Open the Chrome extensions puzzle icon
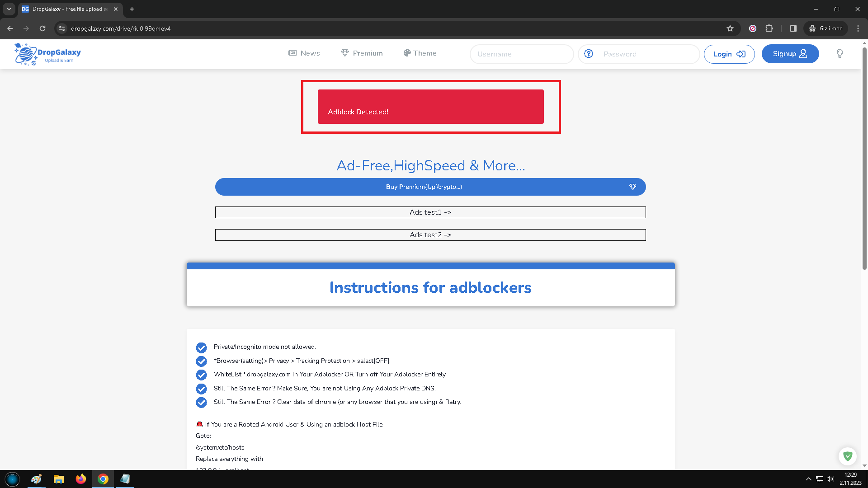The image size is (868, 488). tap(769, 28)
